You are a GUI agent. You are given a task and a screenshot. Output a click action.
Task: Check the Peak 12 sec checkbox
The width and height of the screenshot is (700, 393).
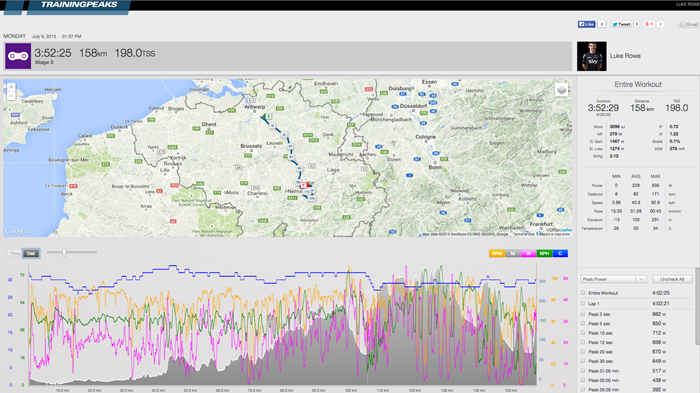pyautogui.click(x=583, y=342)
